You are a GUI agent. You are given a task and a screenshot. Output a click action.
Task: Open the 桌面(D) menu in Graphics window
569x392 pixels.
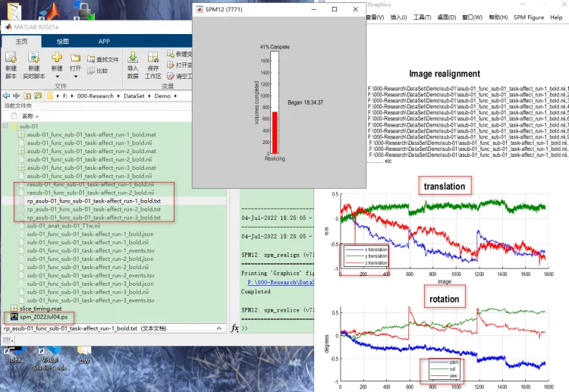click(447, 17)
